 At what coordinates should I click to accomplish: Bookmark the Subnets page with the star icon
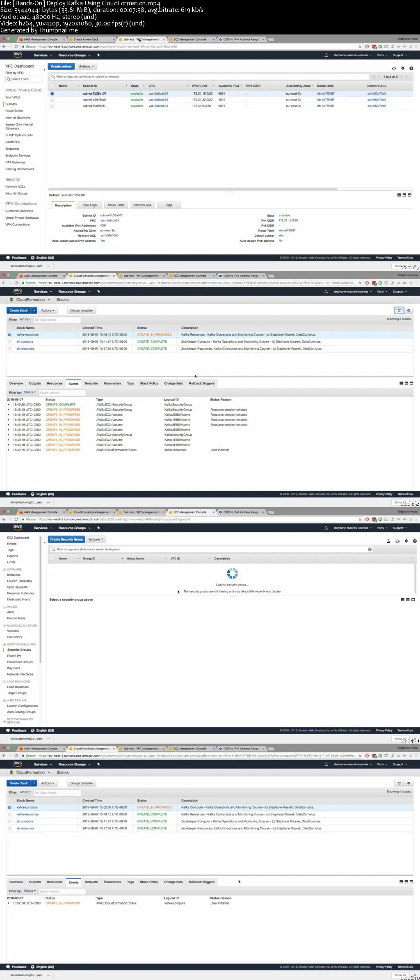[x=360, y=46]
